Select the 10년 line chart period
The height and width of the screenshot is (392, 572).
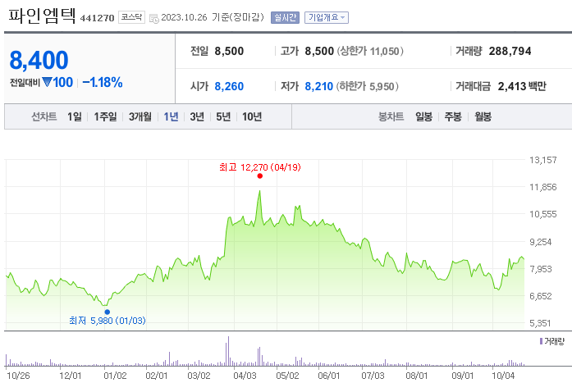point(252,116)
